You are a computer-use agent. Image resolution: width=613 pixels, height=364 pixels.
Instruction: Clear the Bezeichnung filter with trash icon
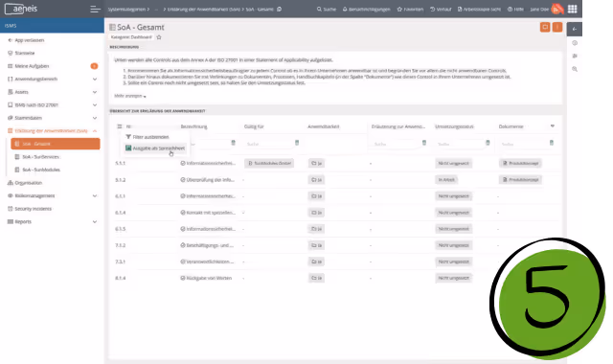234,143
